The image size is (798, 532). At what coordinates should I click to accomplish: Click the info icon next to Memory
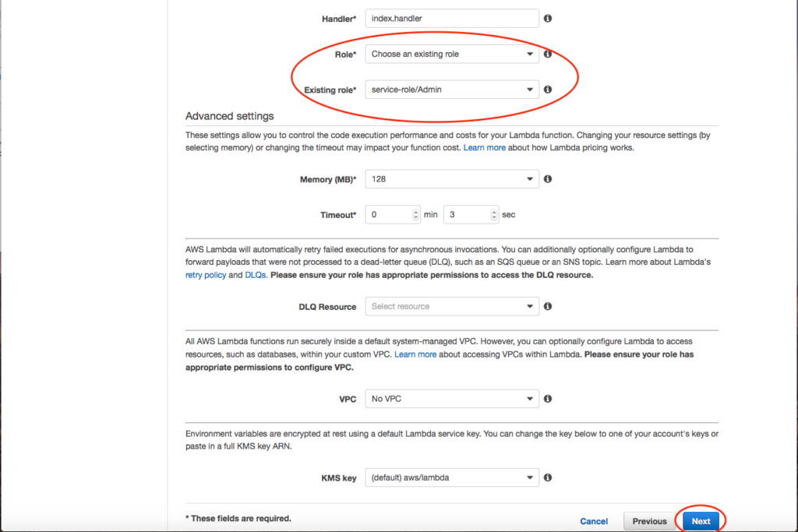(548, 179)
